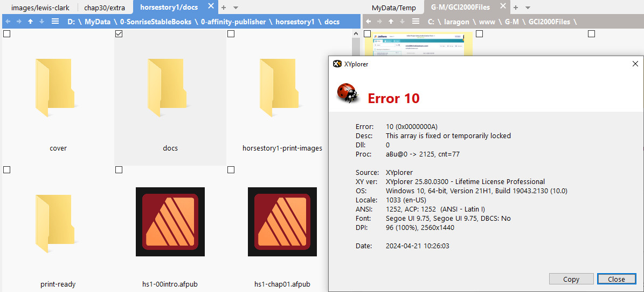Click the red Error 10 heading
Image resolution: width=644 pixels, height=292 pixels.
(x=393, y=98)
